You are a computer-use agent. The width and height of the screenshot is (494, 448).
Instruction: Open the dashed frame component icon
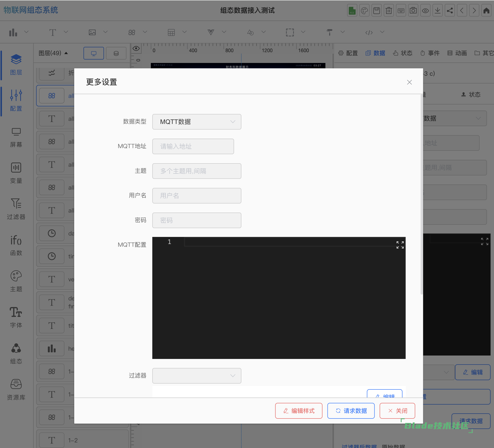click(x=290, y=32)
